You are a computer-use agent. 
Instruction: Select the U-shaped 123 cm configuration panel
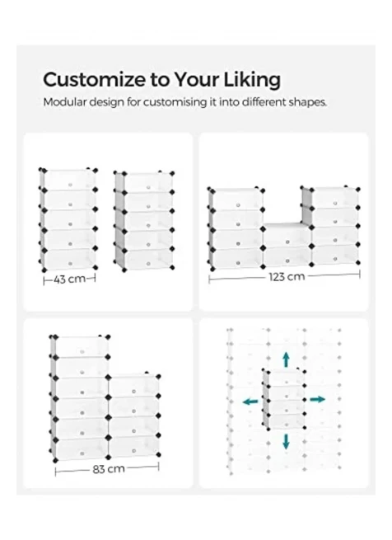point(283,222)
